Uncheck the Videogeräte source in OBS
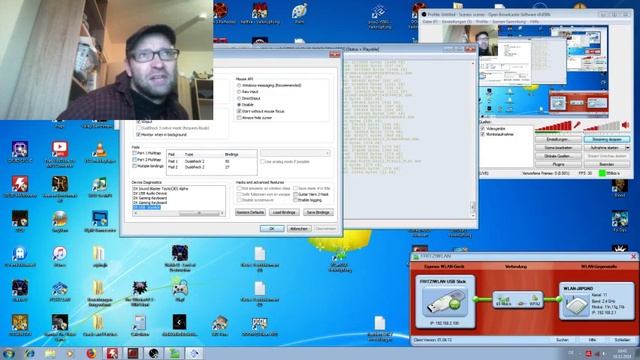The height and width of the screenshot is (360, 640). [483, 129]
